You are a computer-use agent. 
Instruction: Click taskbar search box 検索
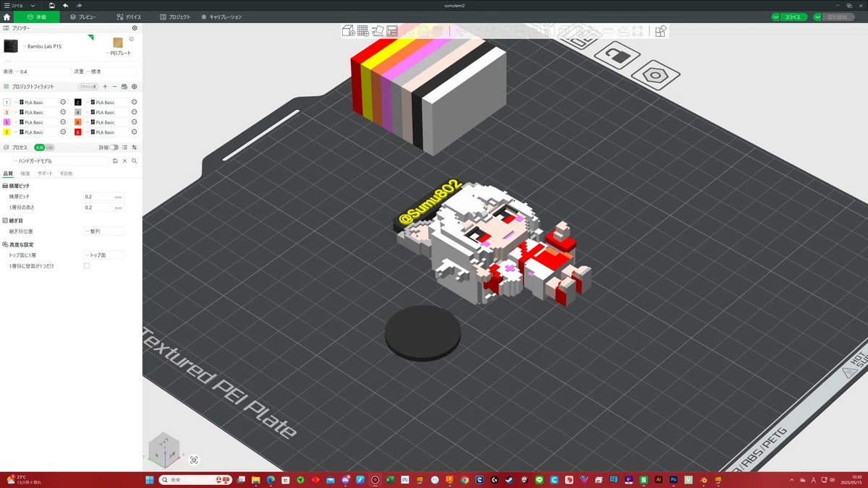point(194,480)
